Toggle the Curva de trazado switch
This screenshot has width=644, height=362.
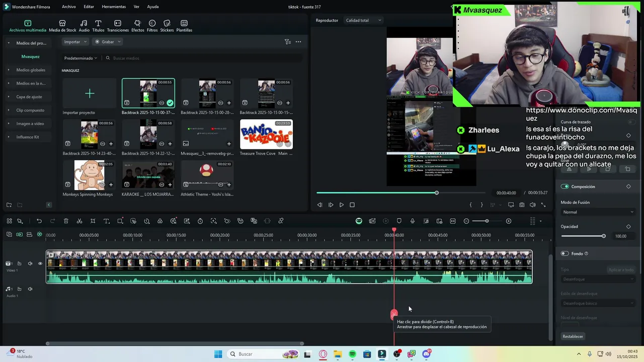tap(631, 122)
